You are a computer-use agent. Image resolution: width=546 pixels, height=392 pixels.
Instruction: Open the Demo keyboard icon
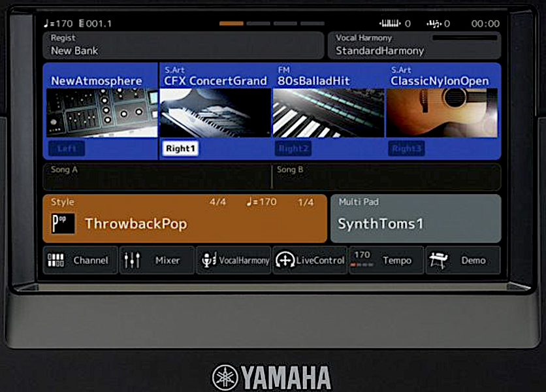click(x=439, y=260)
